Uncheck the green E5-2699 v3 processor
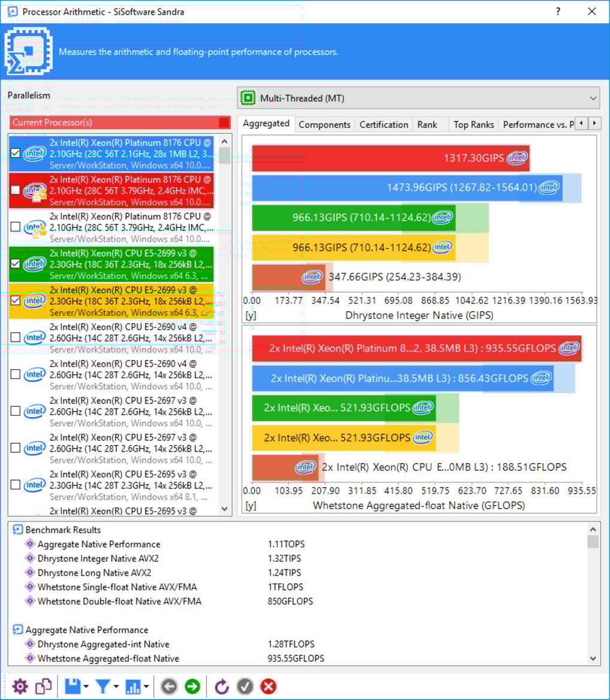 coord(15,264)
